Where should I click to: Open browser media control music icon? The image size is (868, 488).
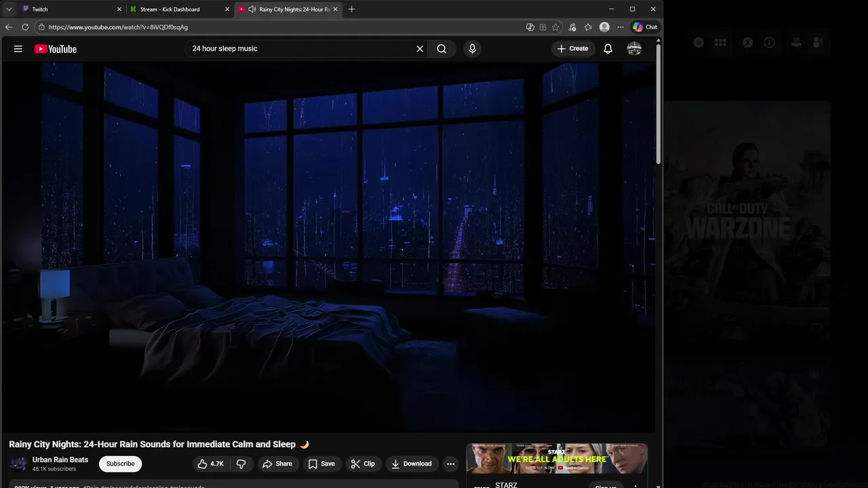[x=572, y=27]
